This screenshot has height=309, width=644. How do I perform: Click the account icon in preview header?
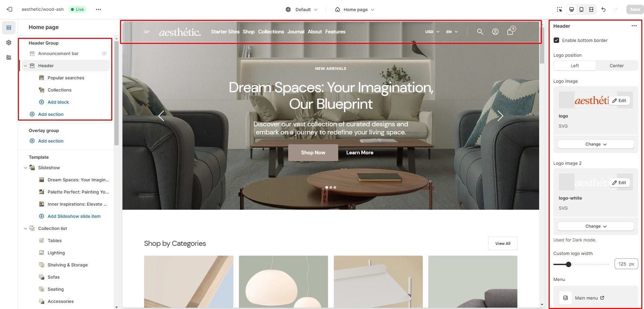click(x=495, y=32)
